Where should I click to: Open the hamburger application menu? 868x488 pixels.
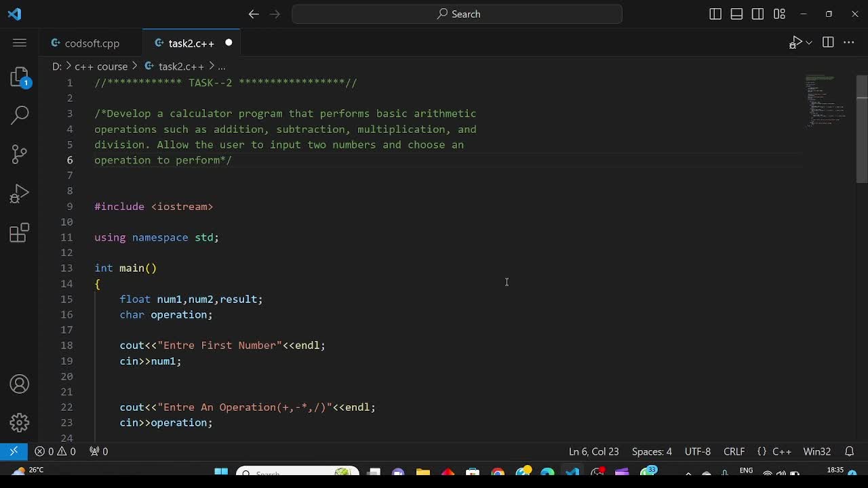pos(20,43)
